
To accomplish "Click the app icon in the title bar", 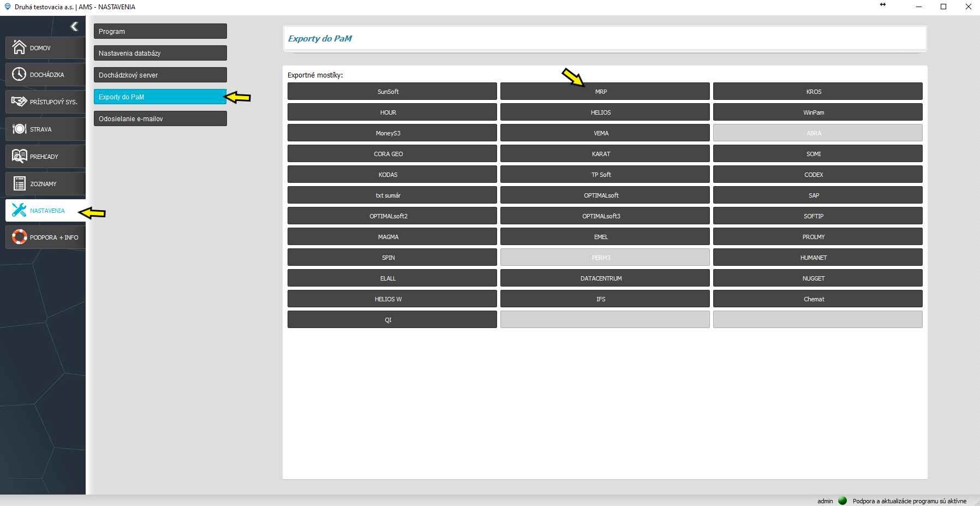I will (8, 7).
